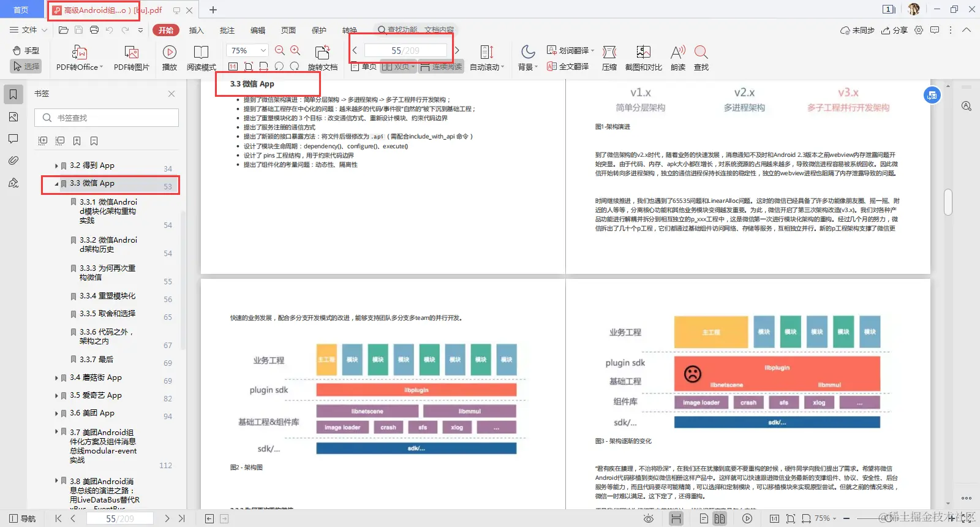
Task: Open the thumbnails panel in left sidebar
Action: pos(13,116)
